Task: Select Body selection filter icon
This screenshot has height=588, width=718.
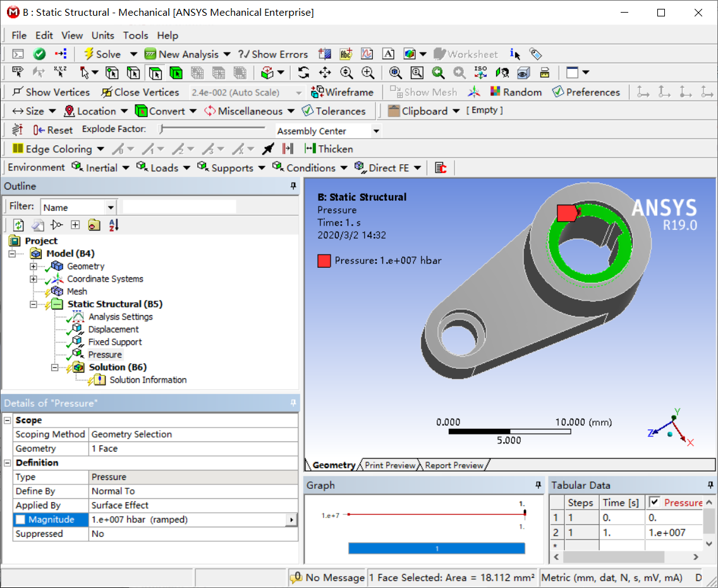Action: 176,73
